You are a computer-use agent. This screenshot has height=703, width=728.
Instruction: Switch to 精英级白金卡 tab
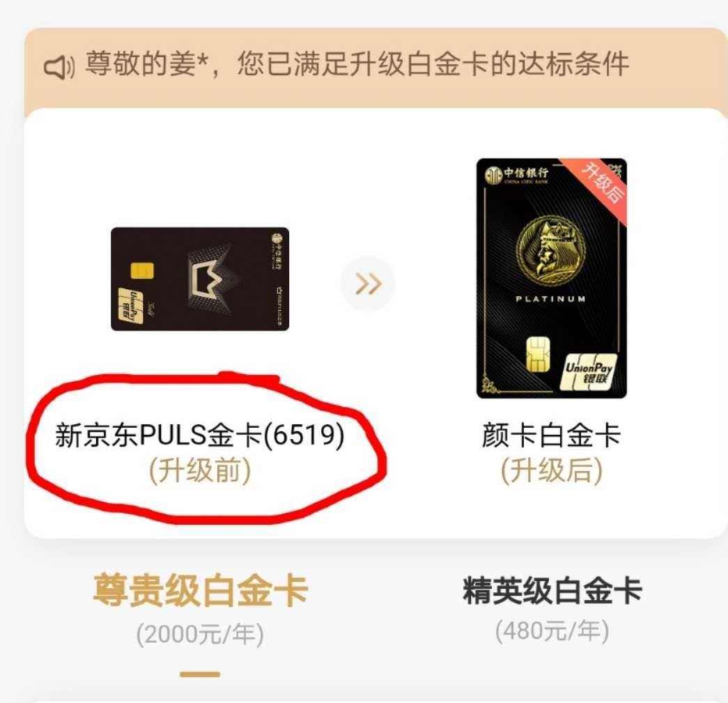[x=552, y=591]
